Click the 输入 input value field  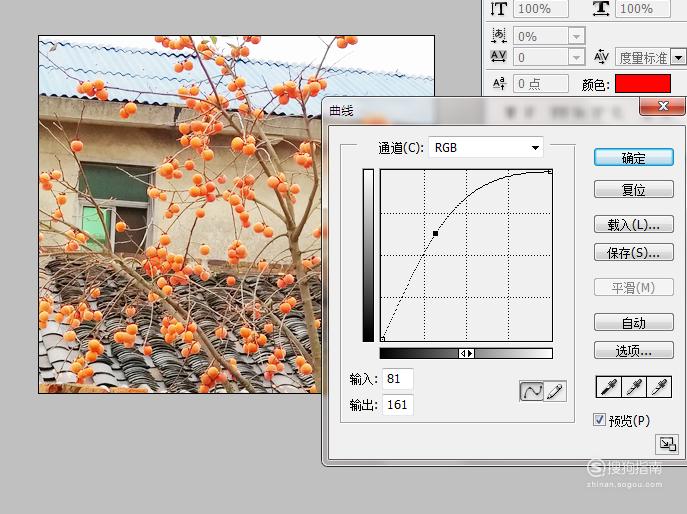(x=397, y=379)
